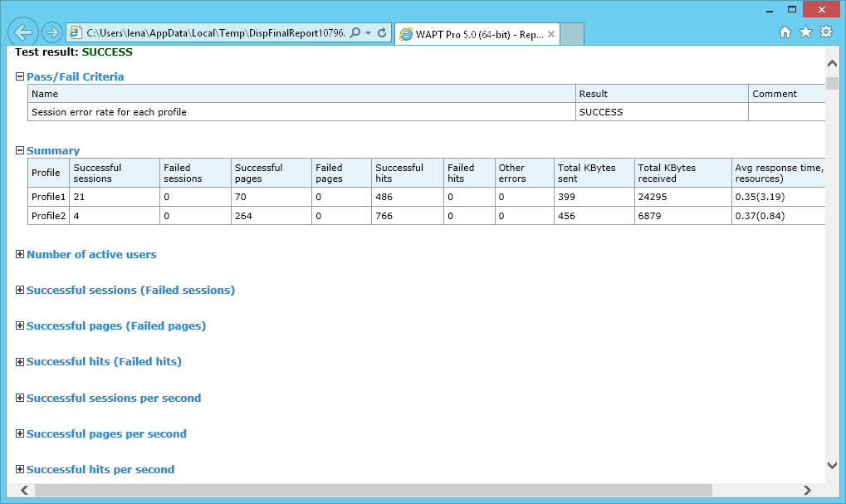
Task: Open the Favorites star icon
Action: click(x=805, y=32)
